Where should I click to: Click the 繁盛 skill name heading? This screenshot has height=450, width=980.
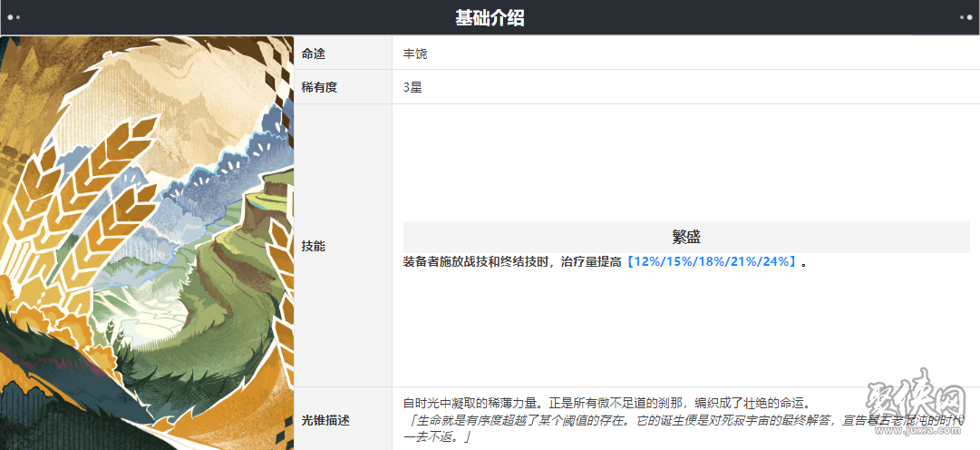686,237
